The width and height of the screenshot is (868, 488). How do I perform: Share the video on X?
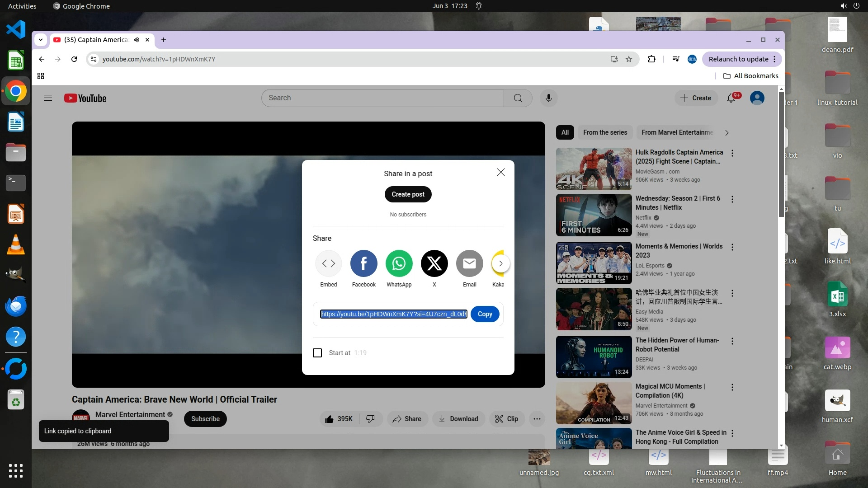click(x=434, y=263)
